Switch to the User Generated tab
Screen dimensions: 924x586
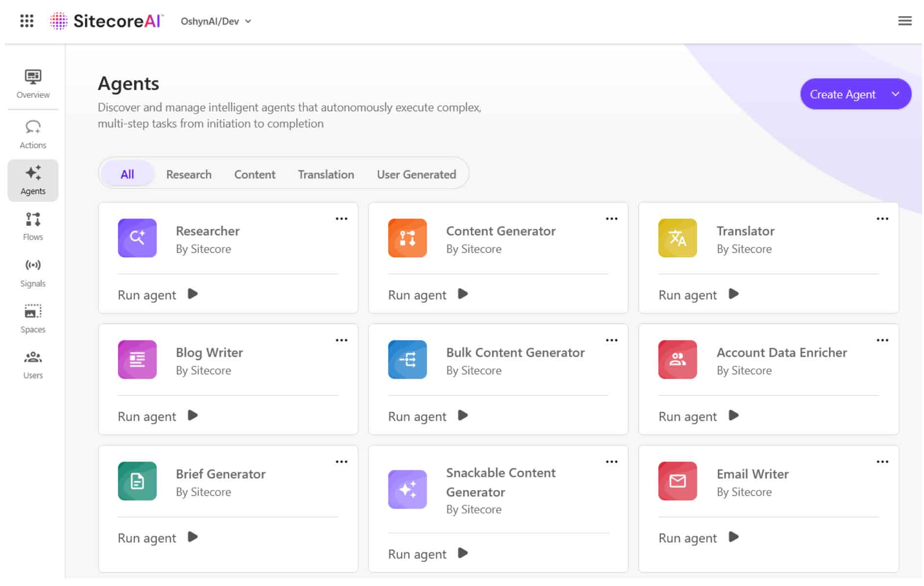pos(416,174)
